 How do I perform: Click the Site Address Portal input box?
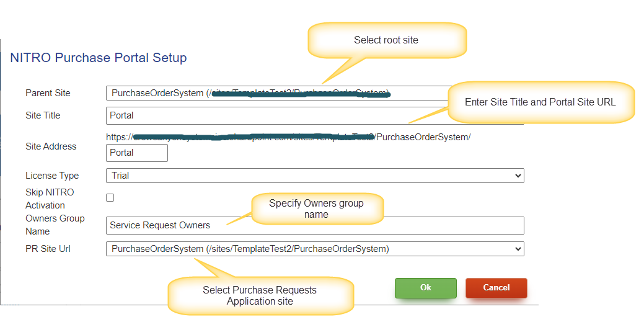[x=137, y=153]
